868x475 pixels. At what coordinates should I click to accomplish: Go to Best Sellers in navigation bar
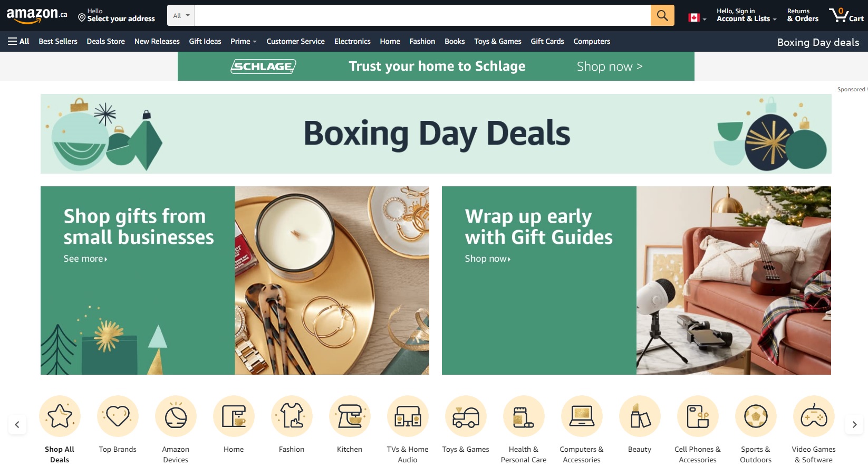point(58,41)
